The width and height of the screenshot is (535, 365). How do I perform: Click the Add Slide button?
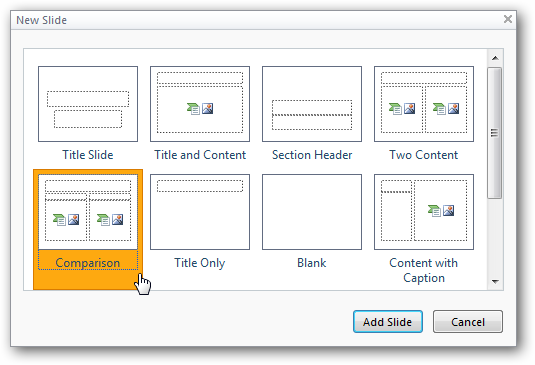pyautogui.click(x=388, y=322)
